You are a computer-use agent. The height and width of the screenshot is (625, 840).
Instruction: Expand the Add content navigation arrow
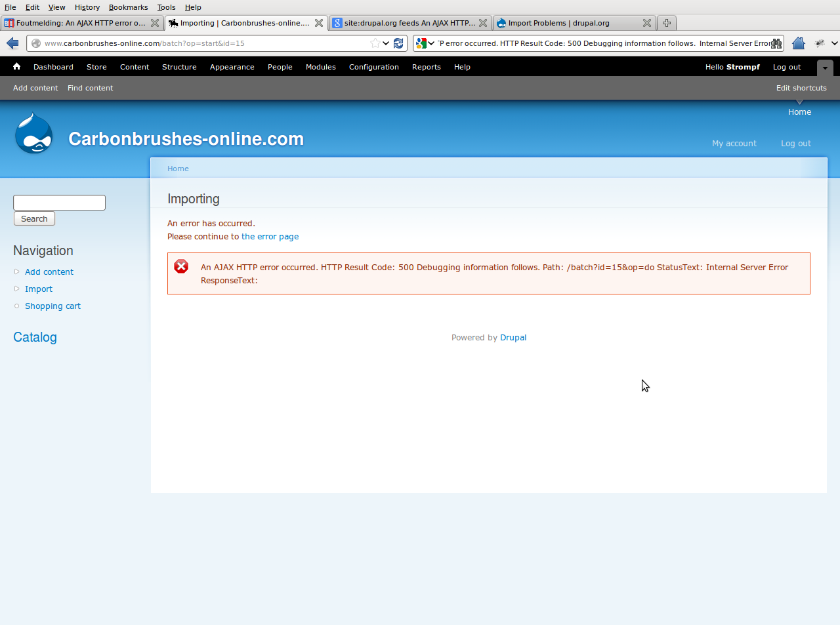point(17,272)
